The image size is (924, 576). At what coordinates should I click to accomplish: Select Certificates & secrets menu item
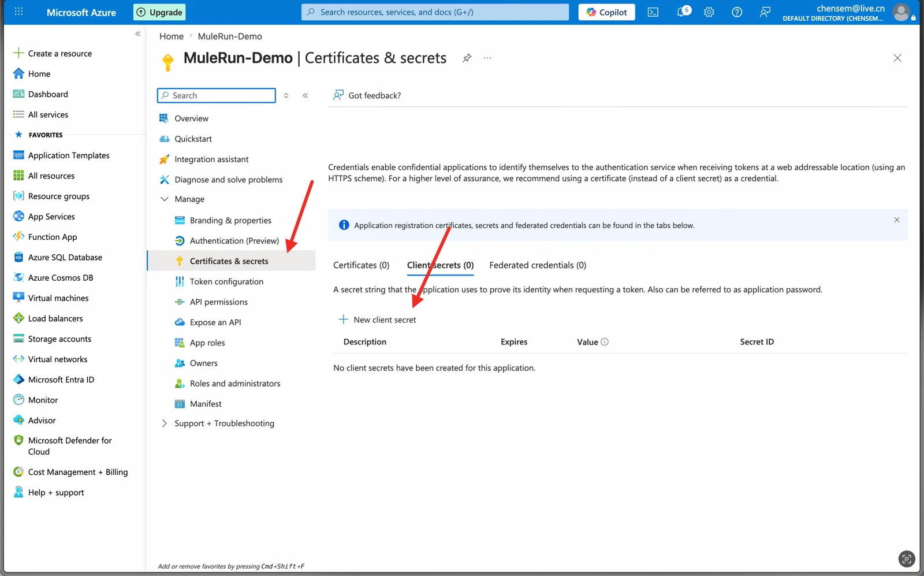pyautogui.click(x=232, y=261)
